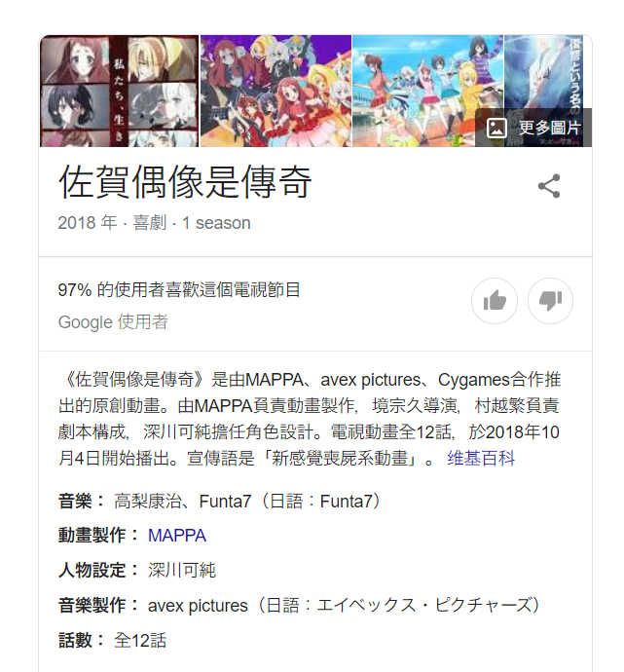624x672 pixels.
Task: Click the 動畫製作 label
Action: (98, 536)
